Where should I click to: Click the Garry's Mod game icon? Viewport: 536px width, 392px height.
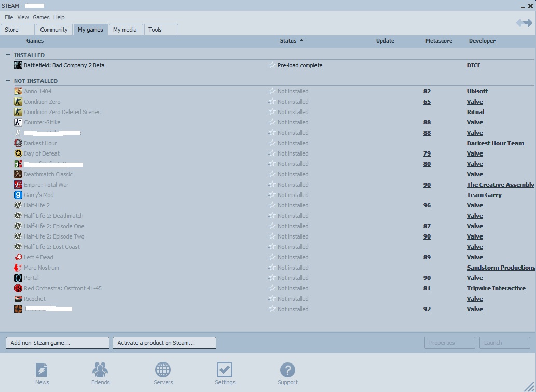pyautogui.click(x=18, y=195)
